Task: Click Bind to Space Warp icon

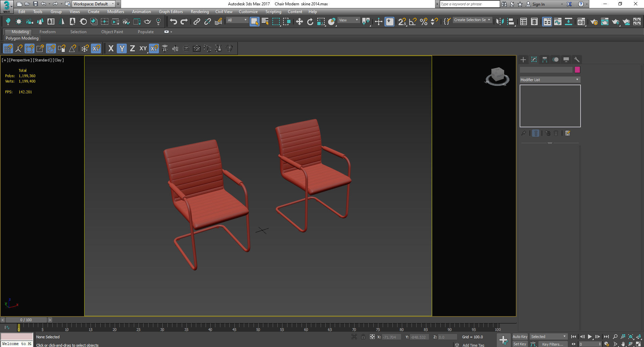Action: [218, 22]
